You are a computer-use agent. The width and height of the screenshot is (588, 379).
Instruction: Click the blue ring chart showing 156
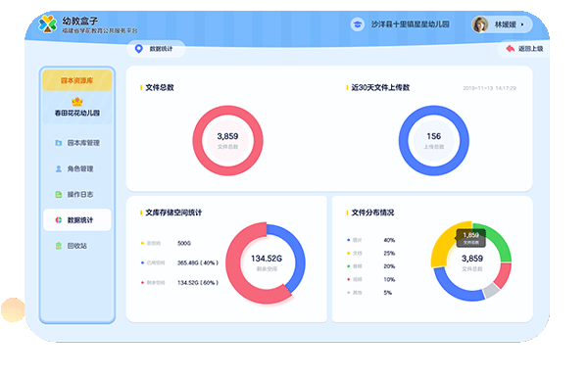[x=434, y=141]
